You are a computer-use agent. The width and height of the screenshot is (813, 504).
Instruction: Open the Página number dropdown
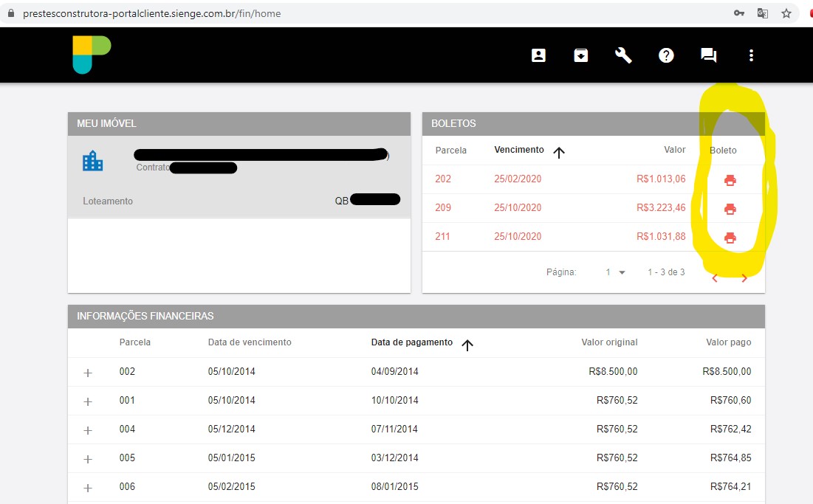pos(615,272)
